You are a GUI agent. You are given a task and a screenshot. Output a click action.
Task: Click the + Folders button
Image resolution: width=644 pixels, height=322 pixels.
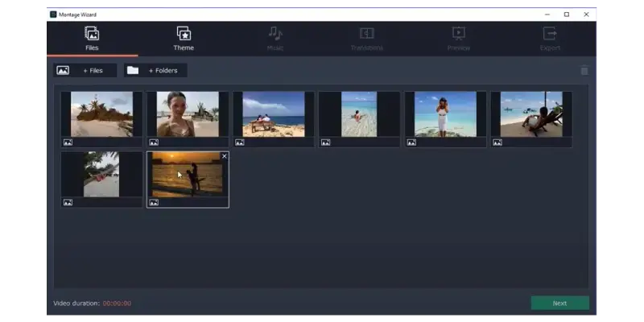coord(156,71)
